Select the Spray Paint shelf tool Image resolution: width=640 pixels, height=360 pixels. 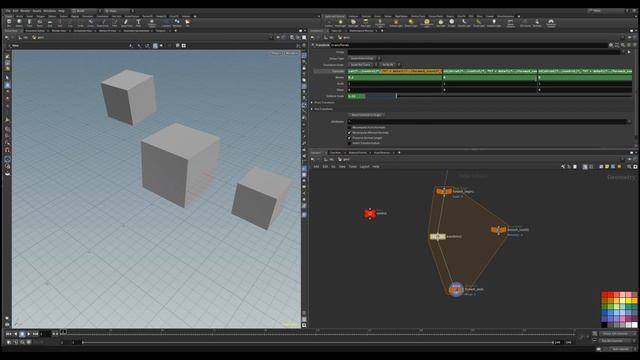click(x=126, y=23)
